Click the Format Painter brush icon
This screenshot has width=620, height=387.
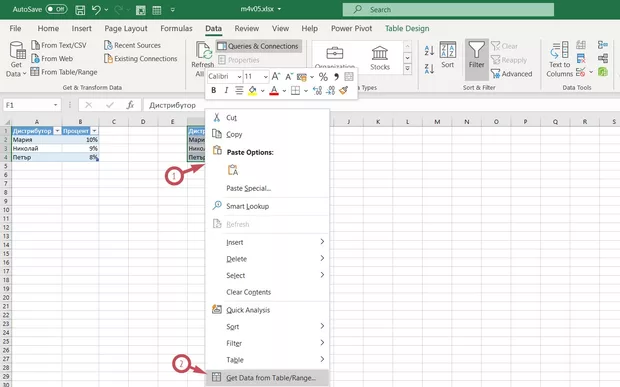click(343, 91)
